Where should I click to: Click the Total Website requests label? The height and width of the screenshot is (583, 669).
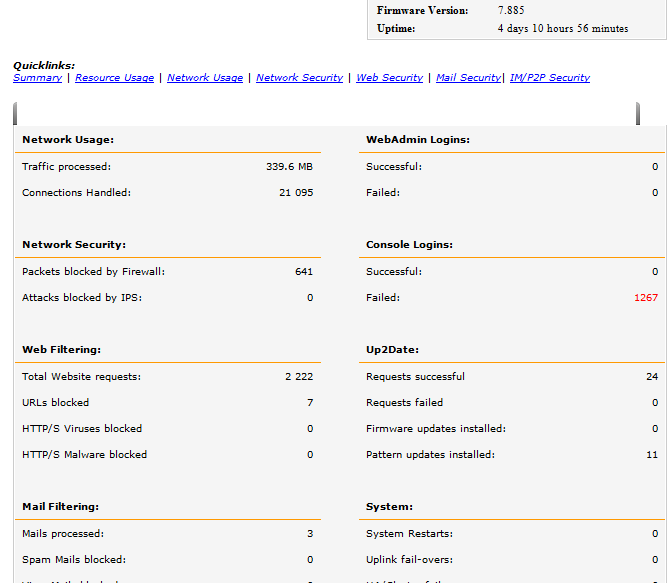81,377
